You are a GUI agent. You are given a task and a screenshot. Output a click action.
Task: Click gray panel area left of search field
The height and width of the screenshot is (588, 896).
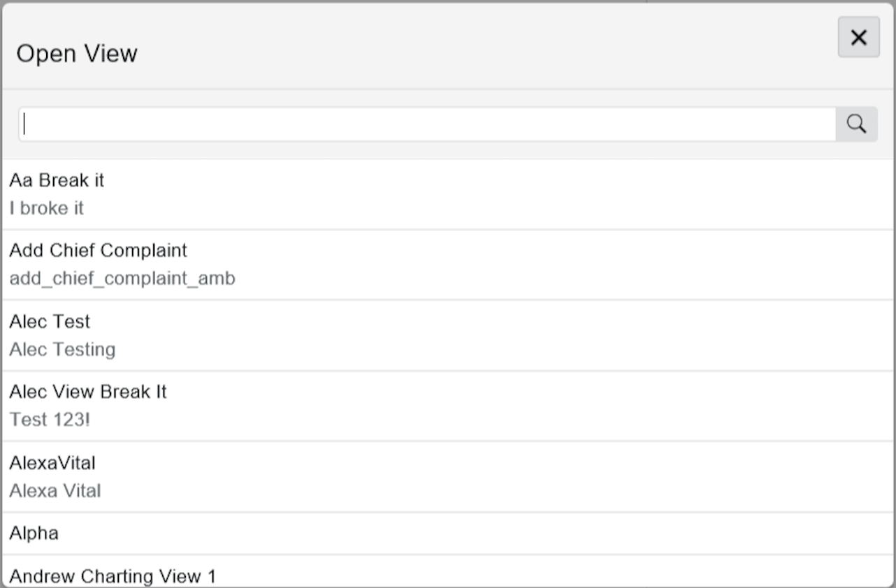pos(10,124)
